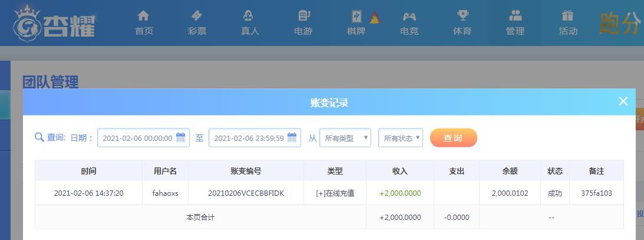Open the 首页 menu label
This screenshot has width=644, height=240.
[144, 31]
